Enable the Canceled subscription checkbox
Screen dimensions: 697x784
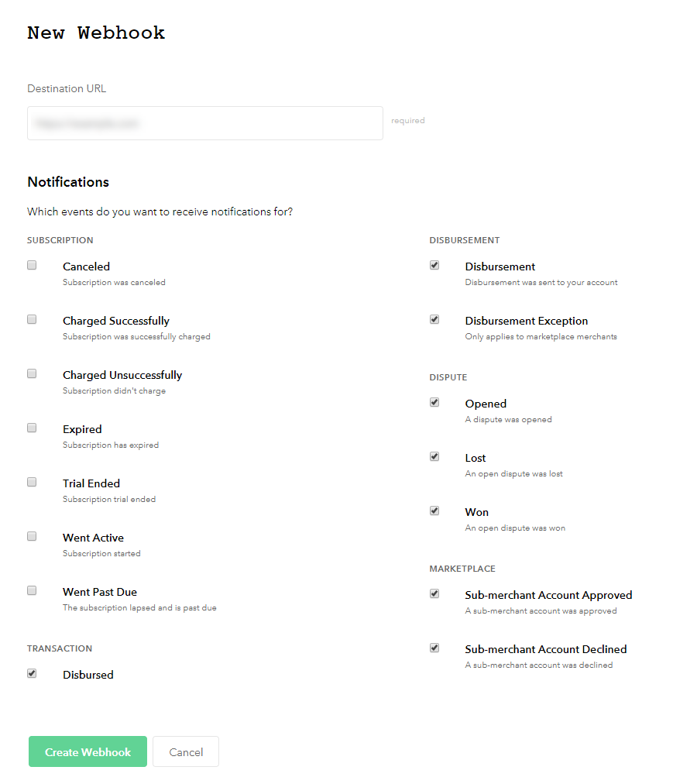click(x=32, y=265)
